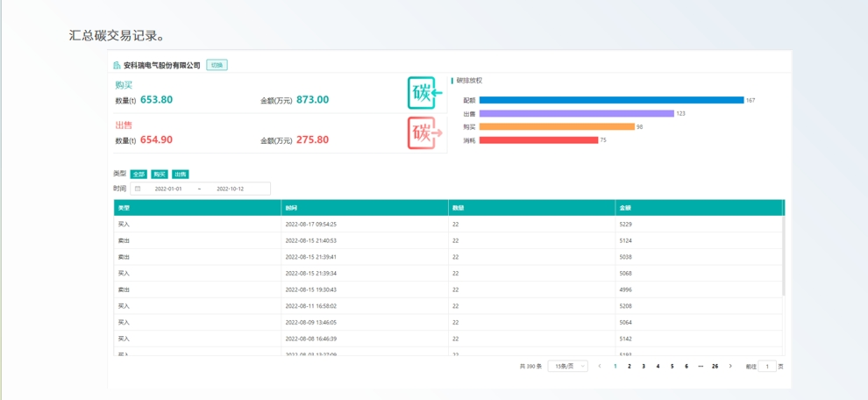Click the ellipsis to jump more pages
This screenshot has width=868, height=400.
pos(701,366)
